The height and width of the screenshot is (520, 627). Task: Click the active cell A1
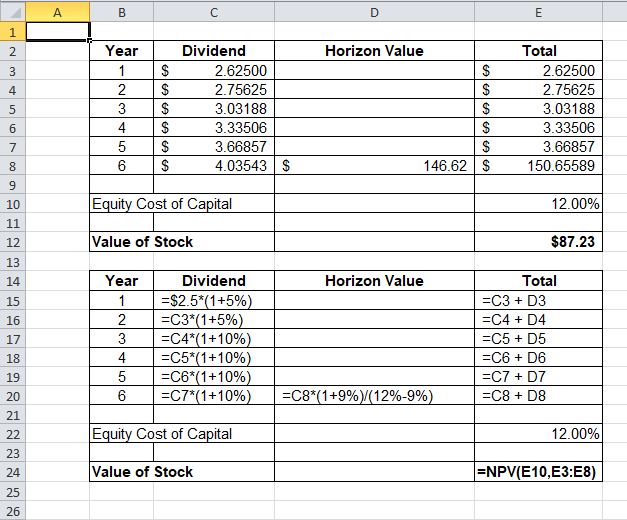coord(58,31)
